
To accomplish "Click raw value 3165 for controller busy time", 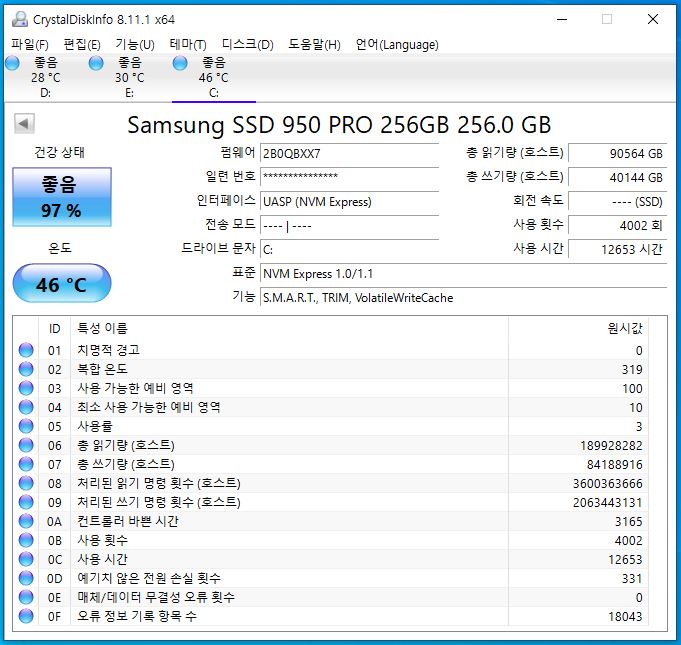I will pos(628,522).
